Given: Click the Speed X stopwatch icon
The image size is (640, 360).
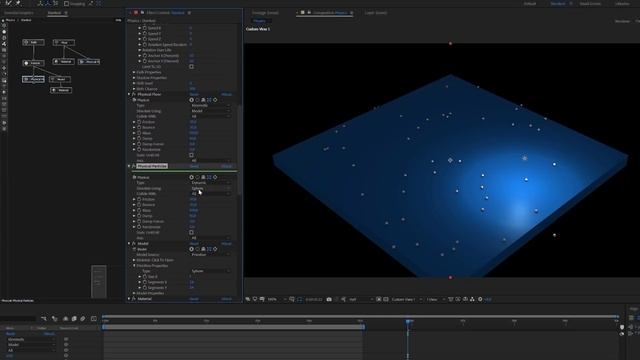Looking at the screenshot, I should click(145, 28).
